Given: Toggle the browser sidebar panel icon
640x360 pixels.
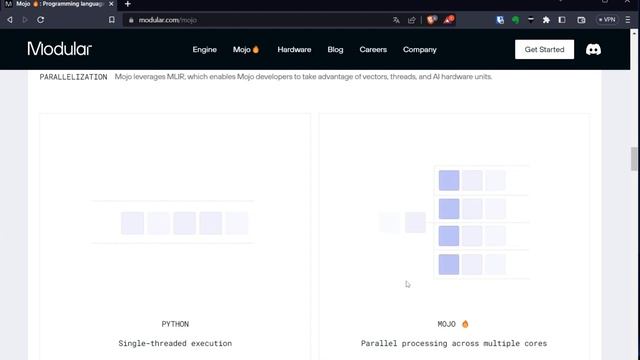Looking at the screenshot, I should tap(562, 20).
